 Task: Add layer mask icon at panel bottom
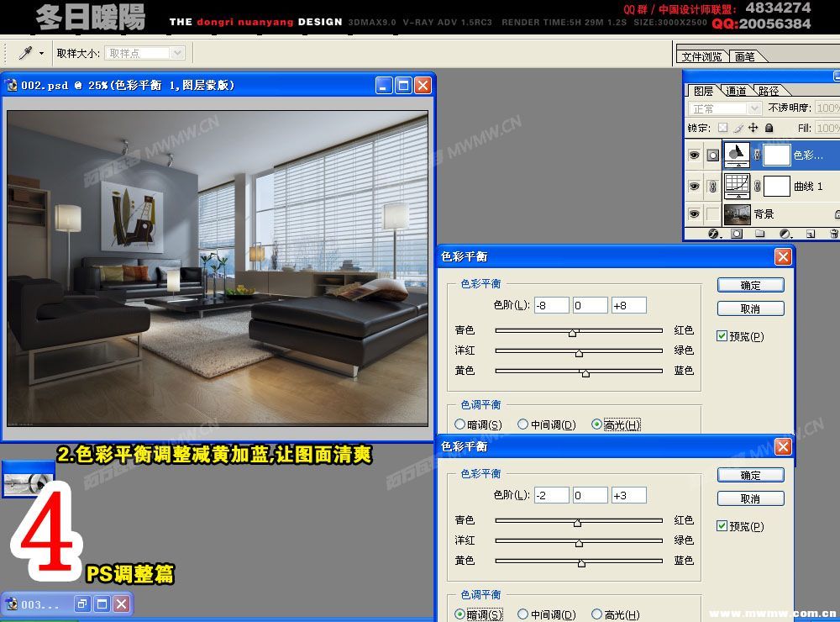(x=738, y=234)
